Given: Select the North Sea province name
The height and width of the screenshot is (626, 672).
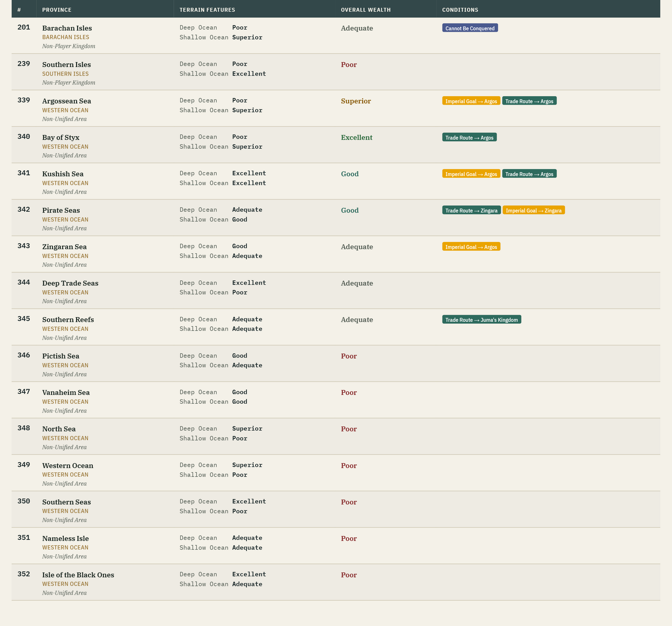Looking at the screenshot, I should pos(59,429).
